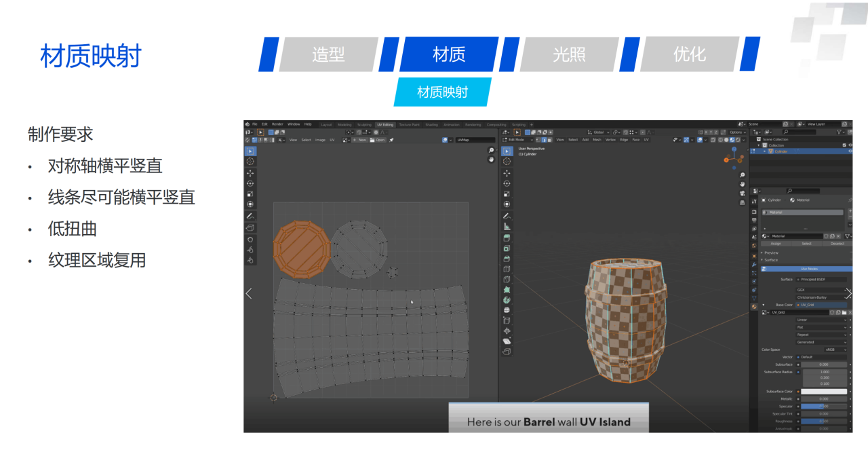Click the Open image button
Viewport: 868px width, 450px height.
tap(378, 140)
